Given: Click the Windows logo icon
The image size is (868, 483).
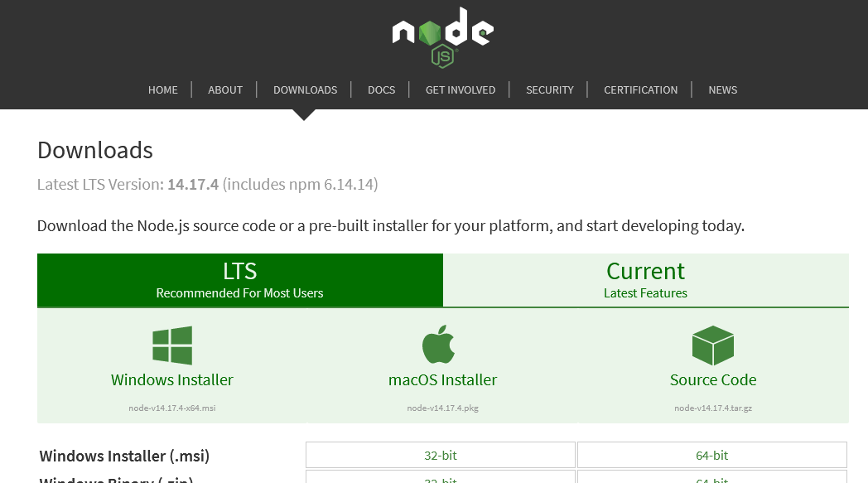Looking at the screenshot, I should (x=172, y=345).
